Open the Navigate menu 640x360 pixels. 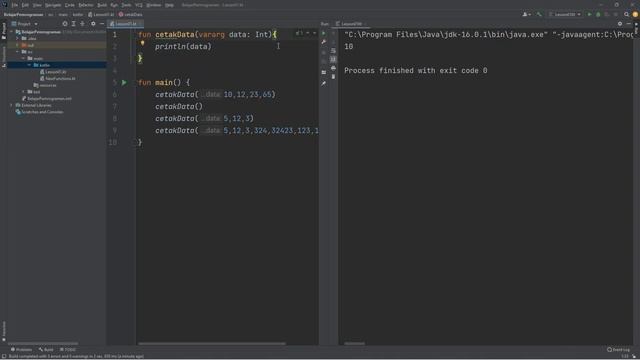(x=53, y=5)
